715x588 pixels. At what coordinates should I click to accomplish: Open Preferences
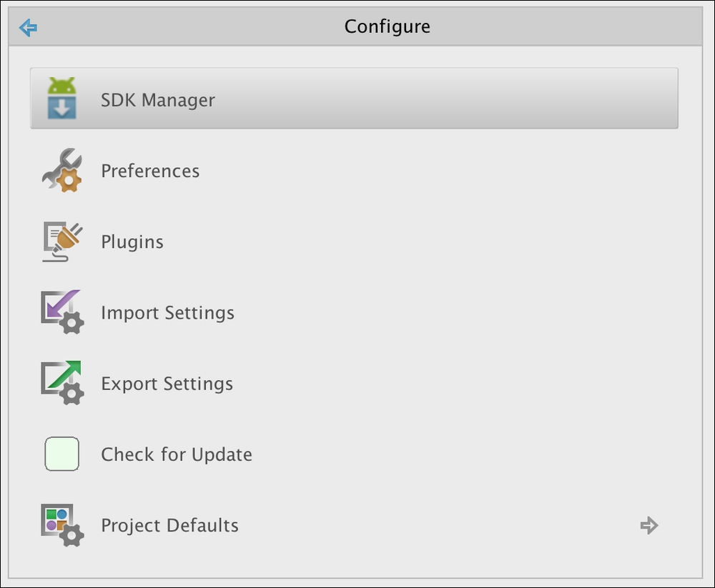[354, 171]
